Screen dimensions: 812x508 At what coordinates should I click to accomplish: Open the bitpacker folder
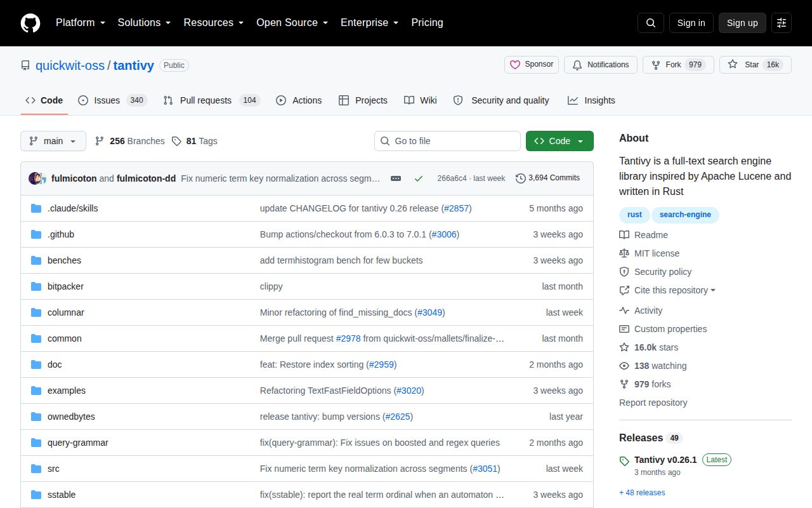click(x=65, y=286)
